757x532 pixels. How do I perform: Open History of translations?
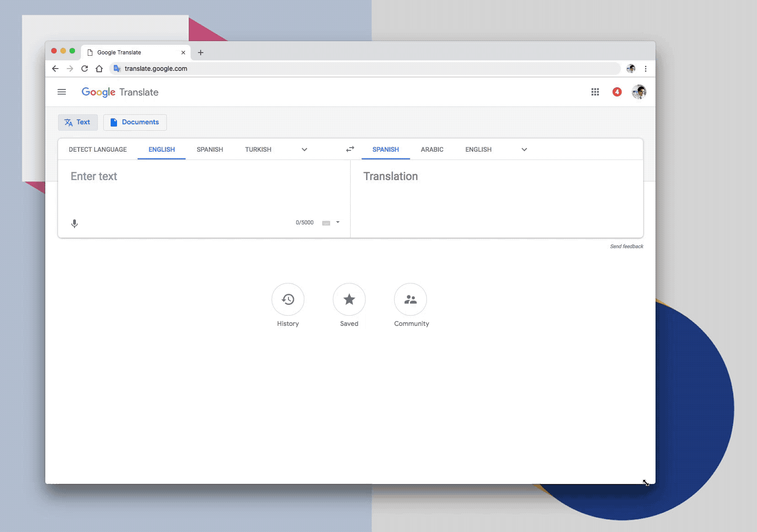pos(288,299)
